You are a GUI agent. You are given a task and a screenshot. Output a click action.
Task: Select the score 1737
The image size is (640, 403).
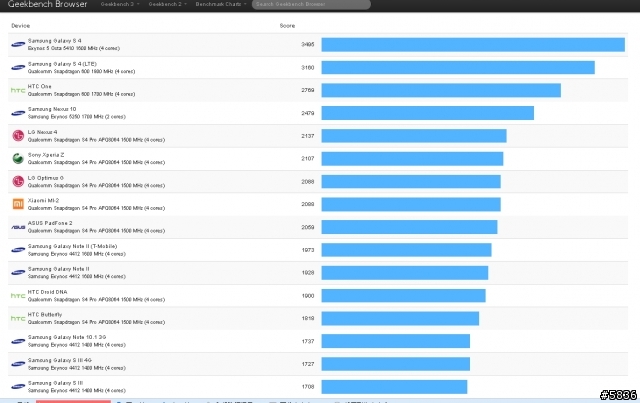(x=308, y=341)
